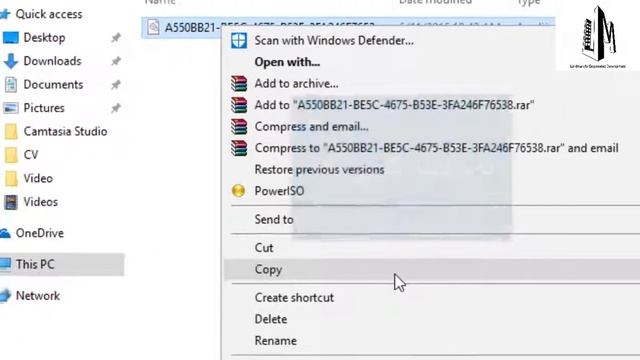The height and width of the screenshot is (360, 640).
Task: Select Network in navigation pane
Action: point(38,296)
